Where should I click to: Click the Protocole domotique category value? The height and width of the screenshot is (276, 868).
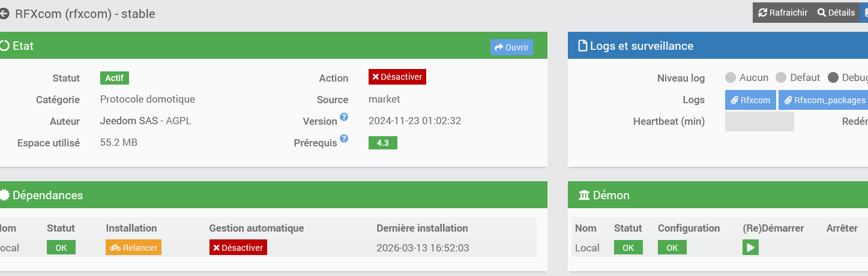point(148,99)
